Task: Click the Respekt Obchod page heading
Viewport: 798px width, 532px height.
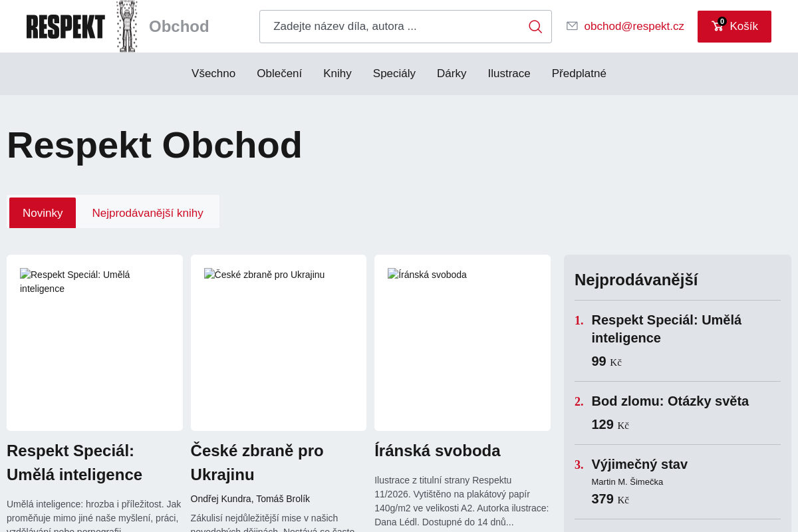Action: coord(154,145)
